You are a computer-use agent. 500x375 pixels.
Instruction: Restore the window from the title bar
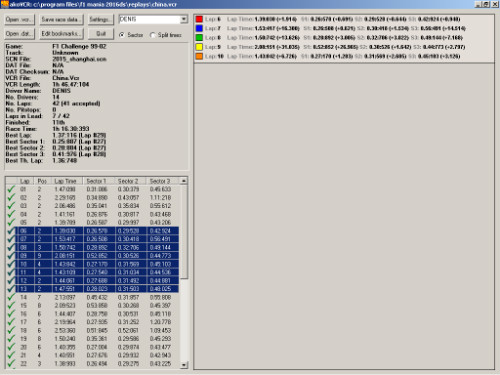tap(486, 4)
